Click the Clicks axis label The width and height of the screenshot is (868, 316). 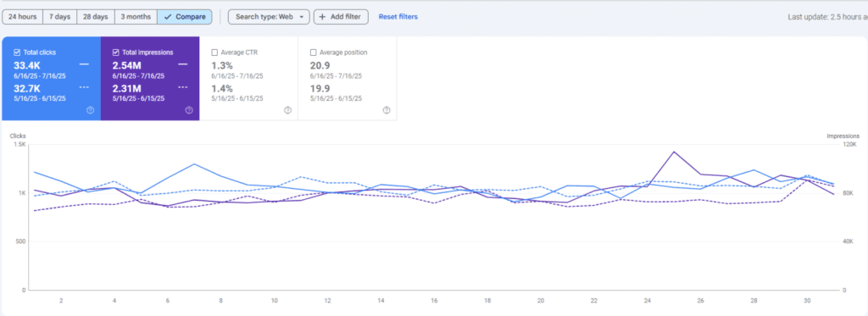tap(19, 136)
